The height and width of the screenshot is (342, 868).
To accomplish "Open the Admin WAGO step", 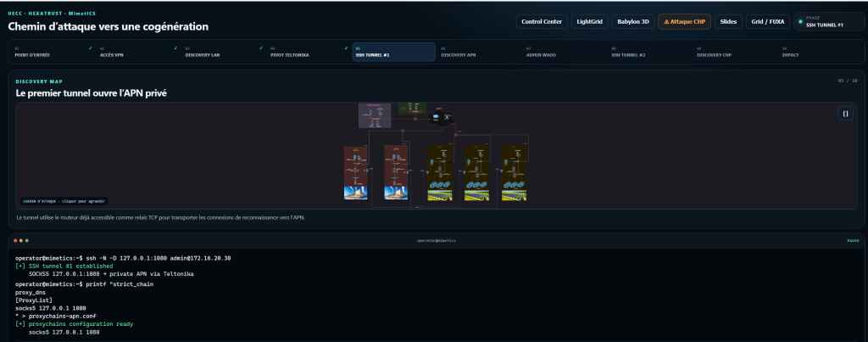I will coord(564,52).
